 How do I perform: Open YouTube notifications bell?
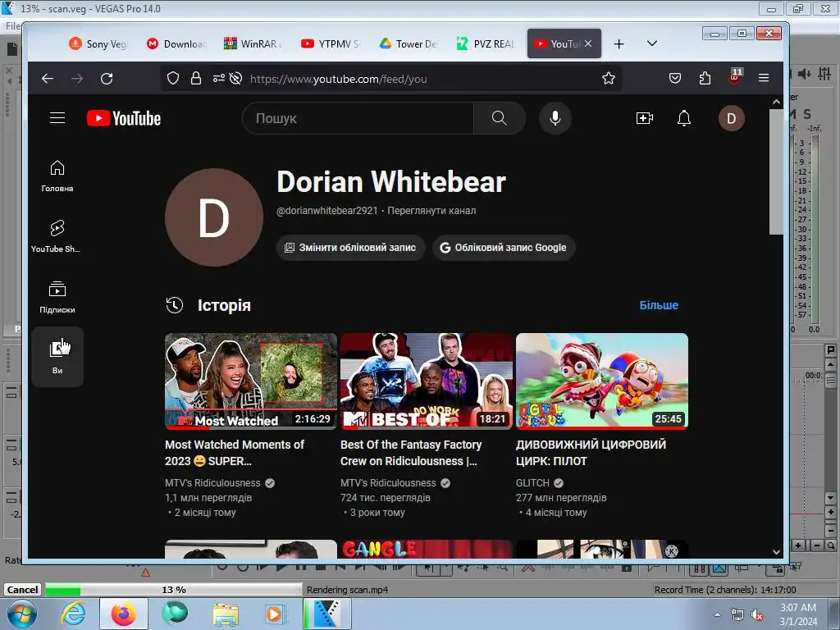click(683, 118)
